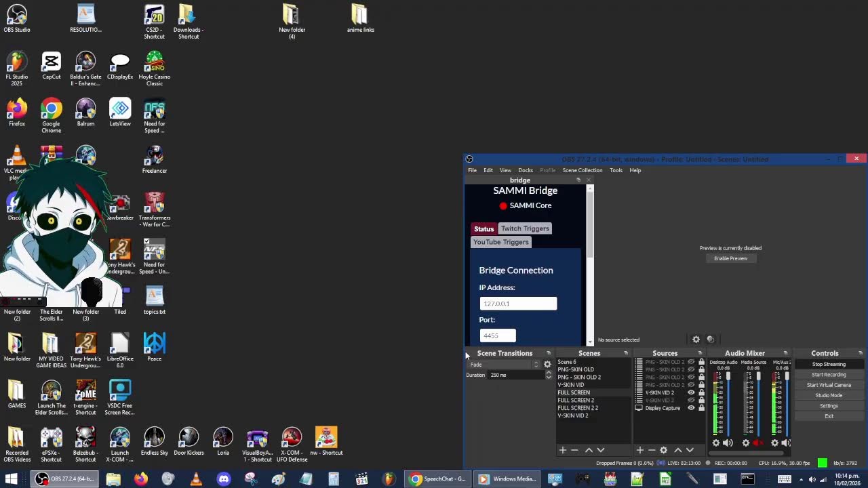Start the Virtual Camera
This screenshot has width=868, height=488.
(x=829, y=385)
